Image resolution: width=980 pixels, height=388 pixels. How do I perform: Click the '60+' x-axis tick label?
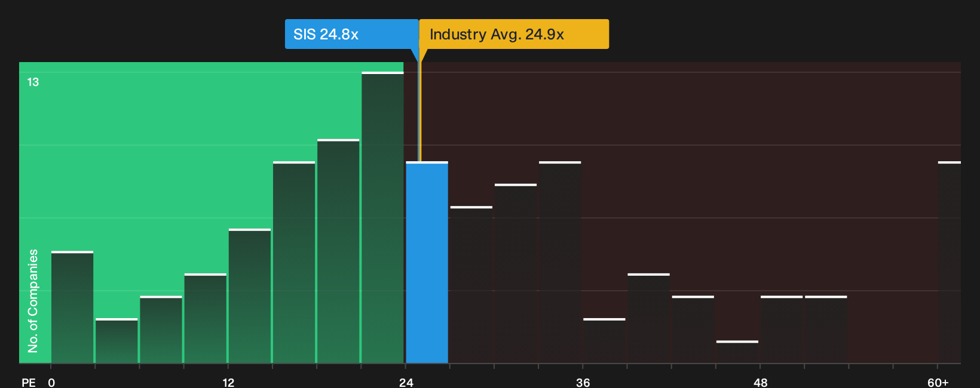pos(938,382)
